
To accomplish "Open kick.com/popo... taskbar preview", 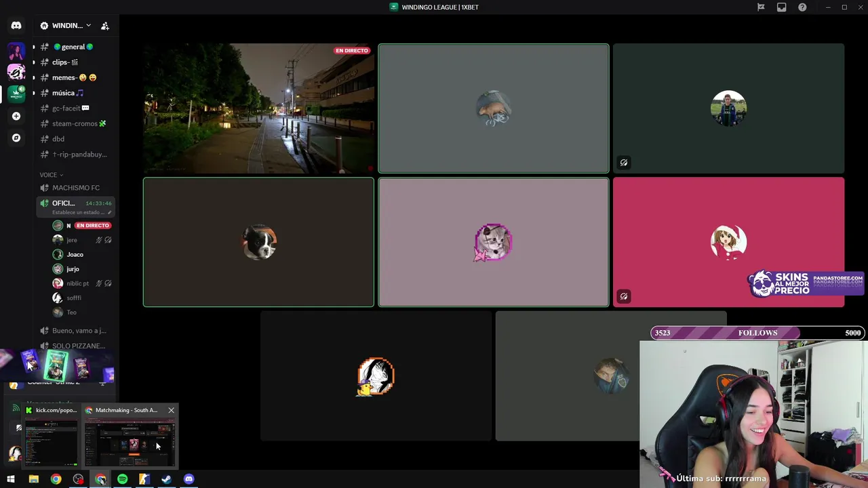I will pyautogui.click(x=52, y=436).
